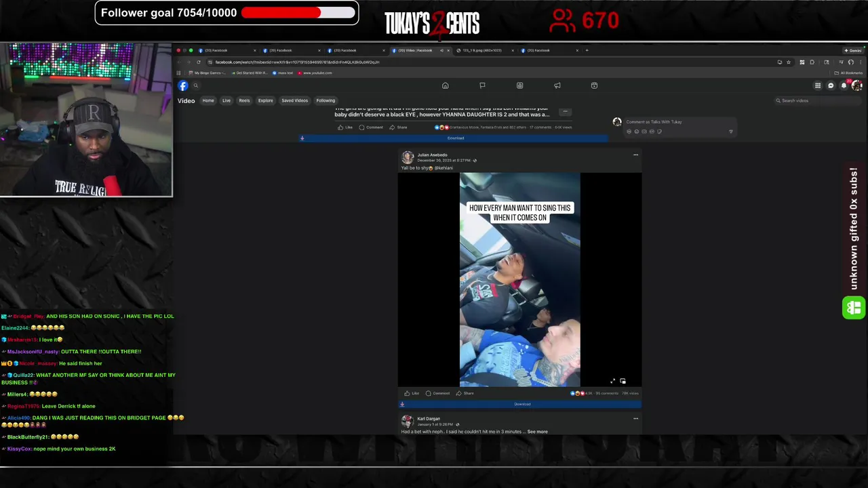The height and width of the screenshot is (488, 868).
Task: Open the Pages flag icon
Action: tap(482, 85)
